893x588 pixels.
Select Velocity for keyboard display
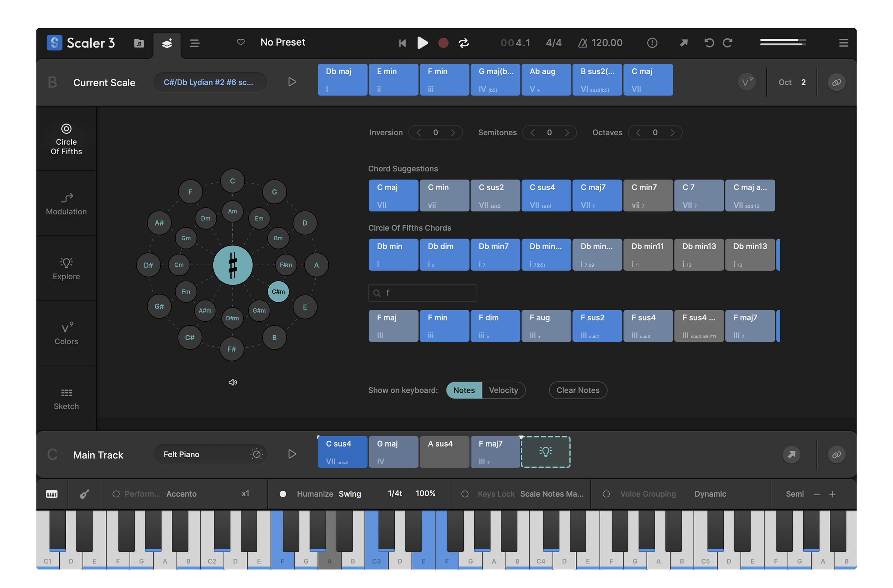coord(503,390)
